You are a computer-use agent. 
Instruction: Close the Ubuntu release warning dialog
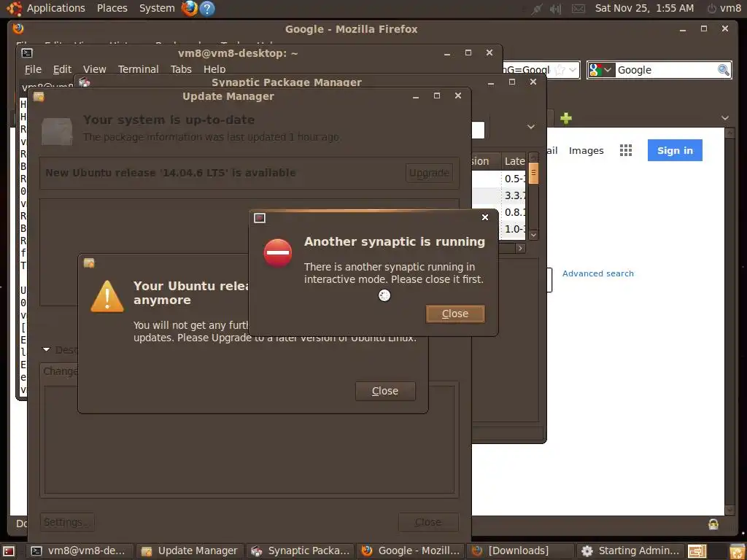pos(385,391)
